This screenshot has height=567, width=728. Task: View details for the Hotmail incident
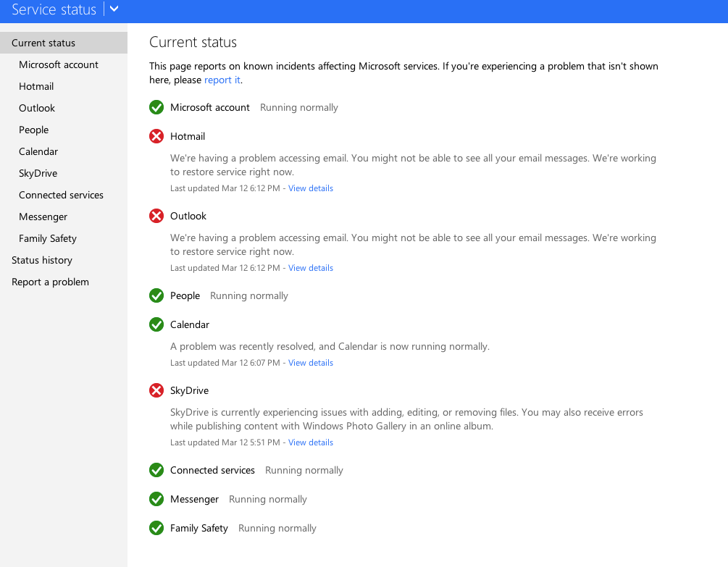pos(310,188)
